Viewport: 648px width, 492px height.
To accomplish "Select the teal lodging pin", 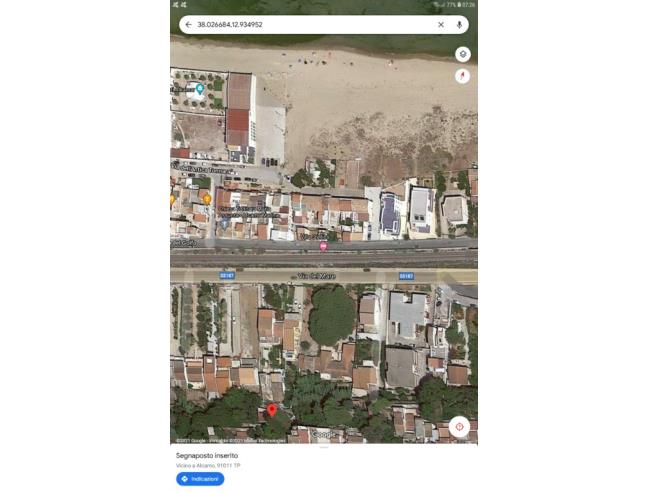I will (200, 88).
